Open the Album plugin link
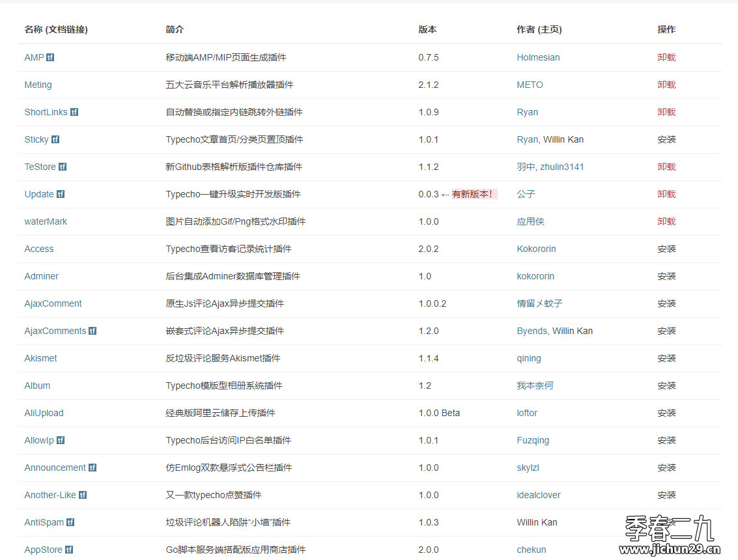Image resolution: width=738 pixels, height=560 pixels. point(37,385)
